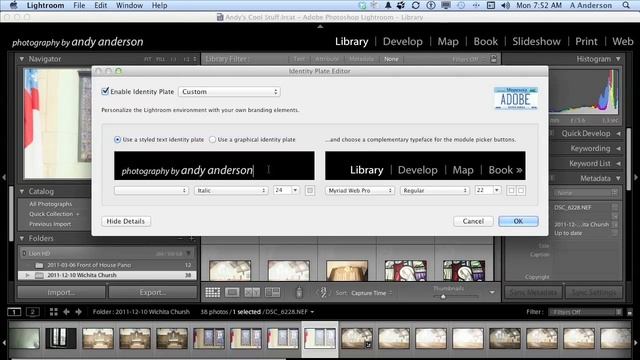Click the Hide Details button

[x=126, y=221]
